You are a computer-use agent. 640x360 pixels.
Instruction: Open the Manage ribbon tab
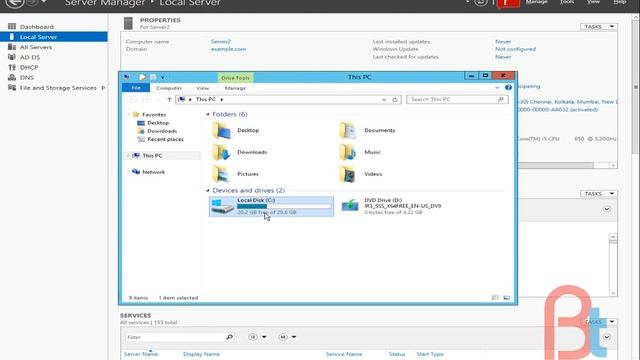pos(235,88)
